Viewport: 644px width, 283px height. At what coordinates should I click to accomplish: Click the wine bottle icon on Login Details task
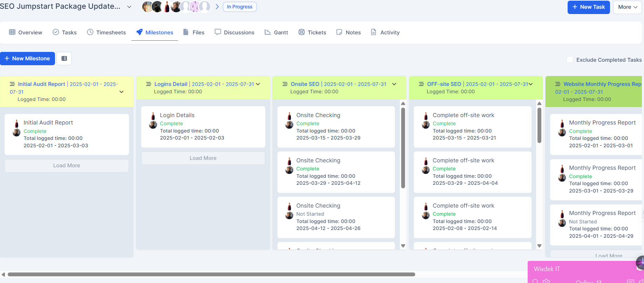(x=153, y=116)
